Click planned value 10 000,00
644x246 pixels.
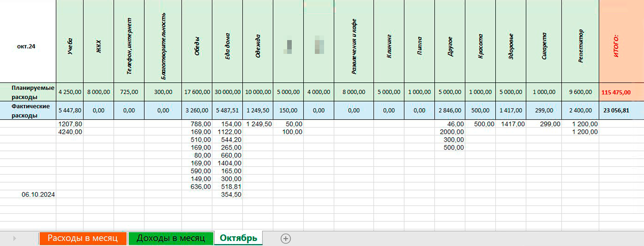click(258, 92)
